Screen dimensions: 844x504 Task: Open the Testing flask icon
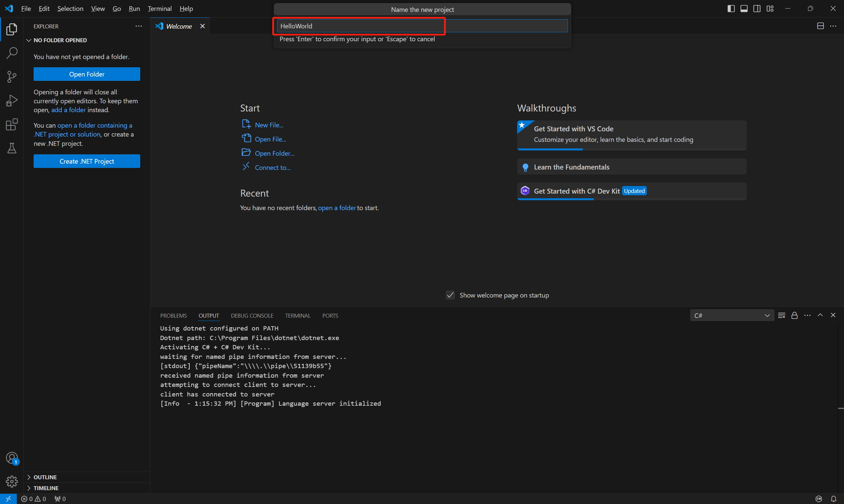coord(12,148)
